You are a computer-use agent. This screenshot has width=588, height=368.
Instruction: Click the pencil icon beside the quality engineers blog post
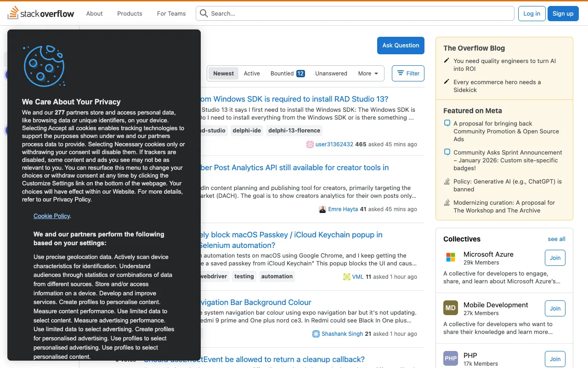[446, 60]
